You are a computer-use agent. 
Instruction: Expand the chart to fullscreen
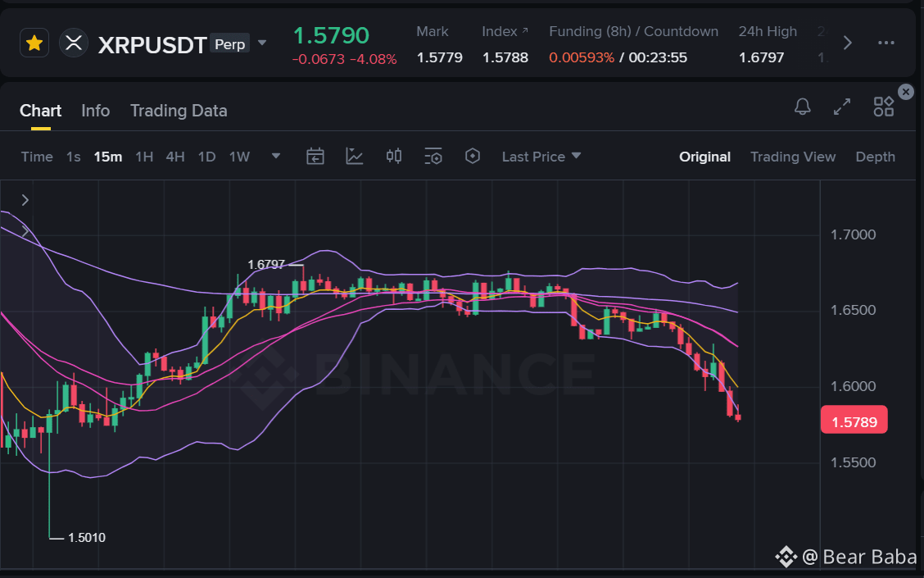click(x=842, y=107)
